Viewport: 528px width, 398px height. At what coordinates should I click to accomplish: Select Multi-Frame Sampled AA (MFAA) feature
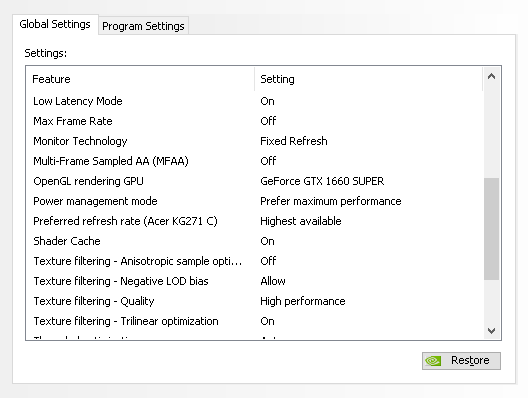[x=111, y=161]
